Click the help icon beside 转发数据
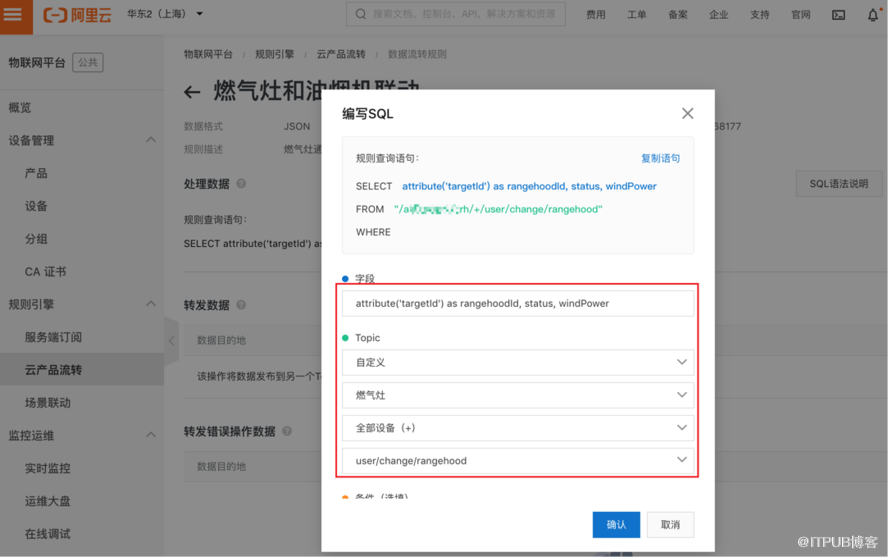This screenshot has width=888, height=557. click(x=241, y=305)
